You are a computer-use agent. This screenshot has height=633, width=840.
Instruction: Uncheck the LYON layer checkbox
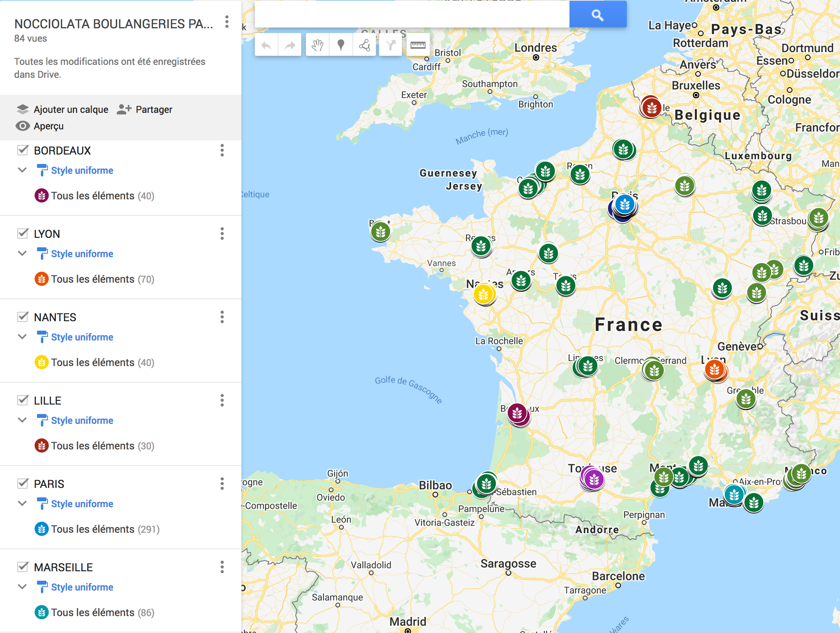pyautogui.click(x=23, y=233)
